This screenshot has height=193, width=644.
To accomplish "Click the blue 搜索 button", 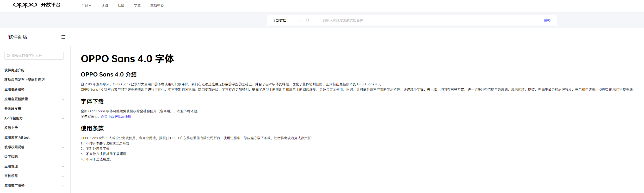I will [x=547, y=21].
